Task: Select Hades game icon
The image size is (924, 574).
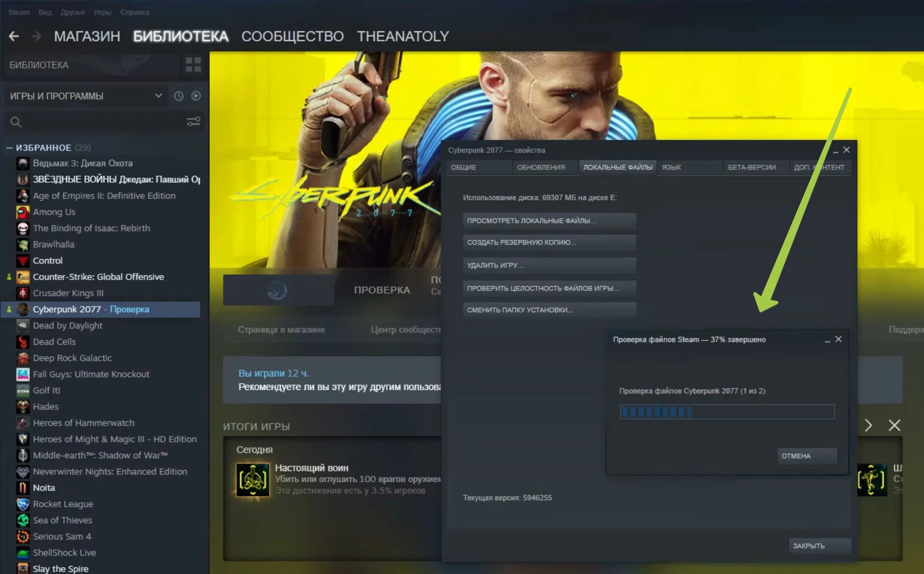Action: tap(23, 407)
